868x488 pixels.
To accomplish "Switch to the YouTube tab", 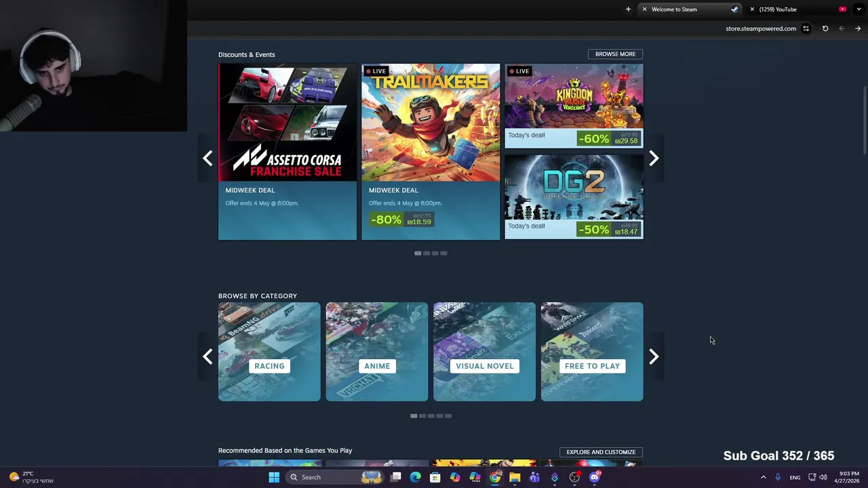I will click(797, 9).
